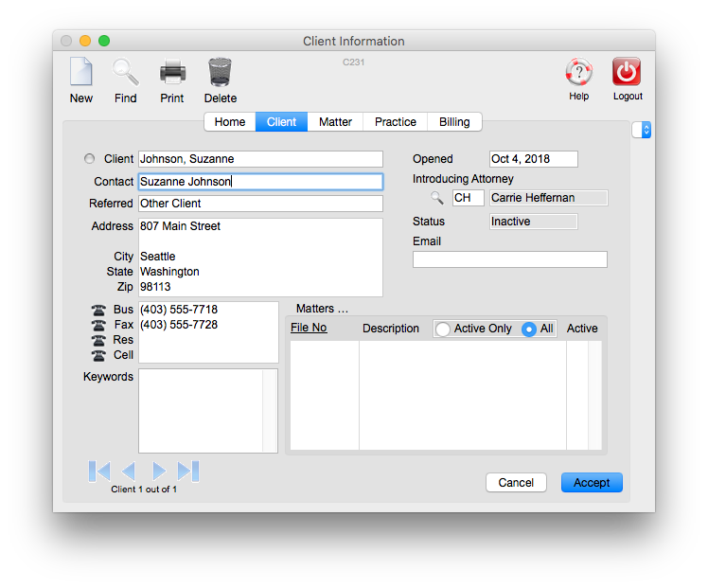Screen dimensions: 708x588
Task: Click the New document icon
Action: pyautogui.click(x=81, y=73)
